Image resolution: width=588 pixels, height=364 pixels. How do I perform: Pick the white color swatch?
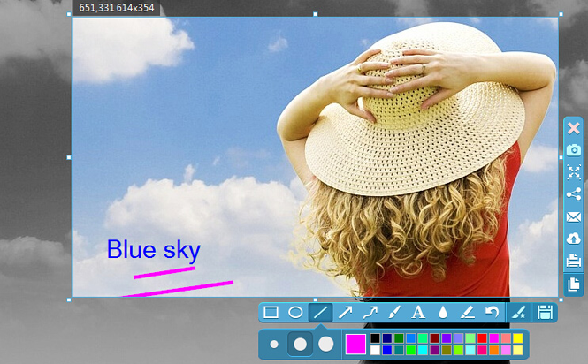click(375, 350)
